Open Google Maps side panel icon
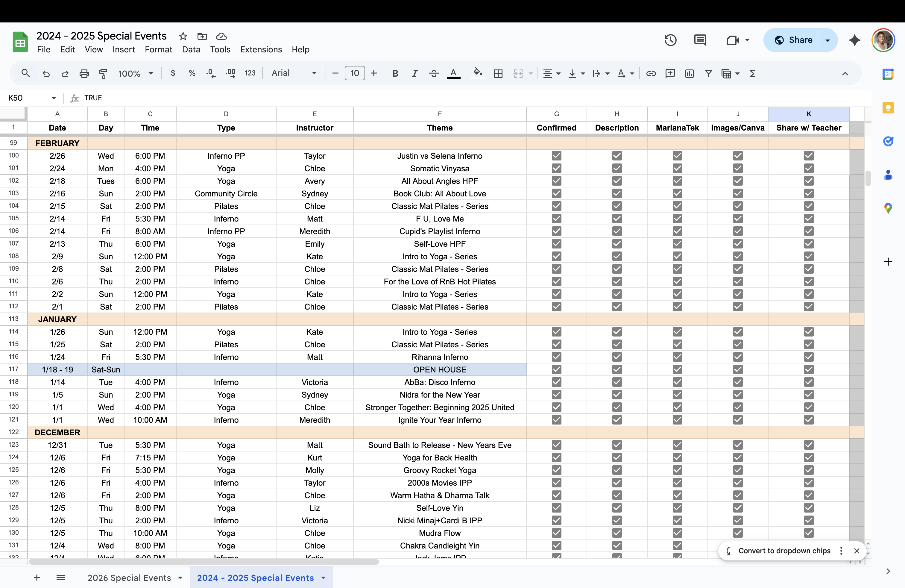905x588 pixels. (888, 208)
